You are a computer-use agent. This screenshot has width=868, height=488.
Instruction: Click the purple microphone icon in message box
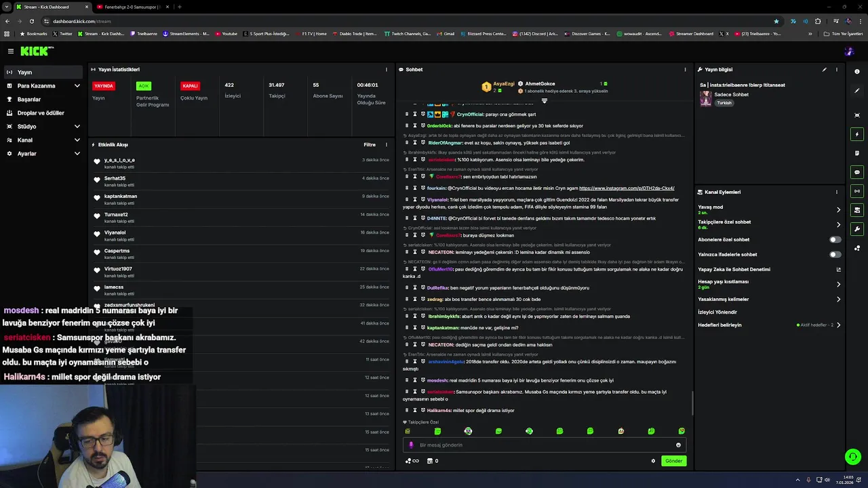coord(411,445)
